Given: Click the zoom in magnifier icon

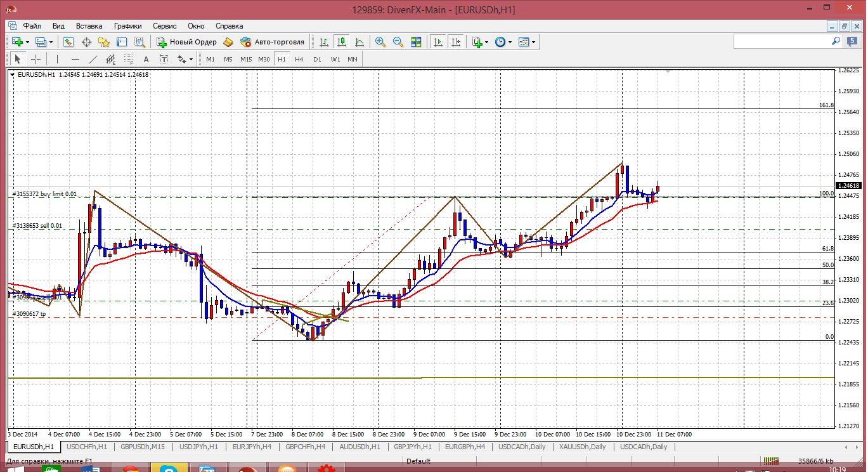Looking at the screenshot, I should click(380, 42).
